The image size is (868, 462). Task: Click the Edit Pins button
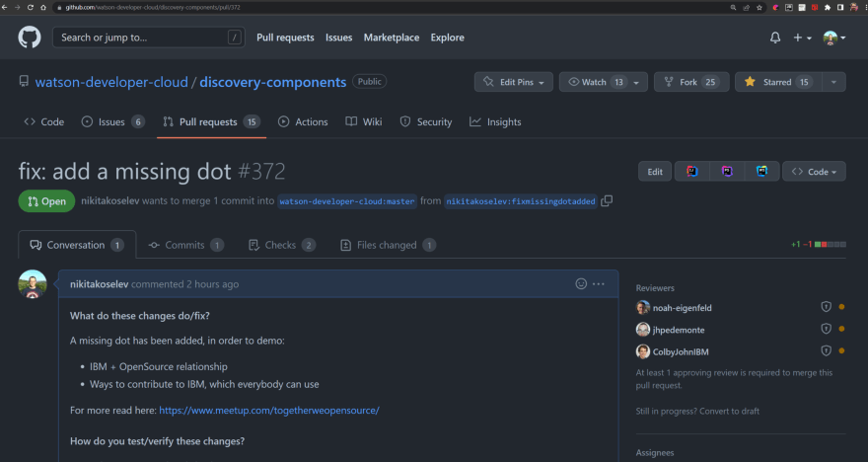pos(513,82)
